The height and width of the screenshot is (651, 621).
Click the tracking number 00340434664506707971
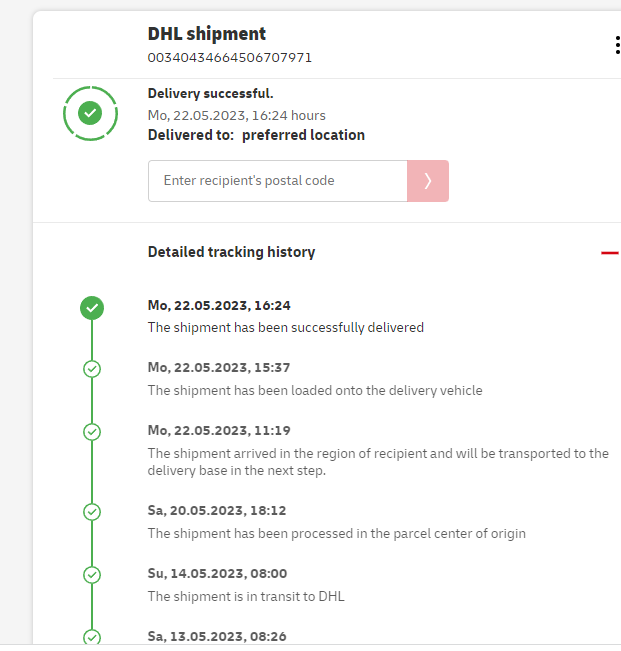click(x=230, y=58)
